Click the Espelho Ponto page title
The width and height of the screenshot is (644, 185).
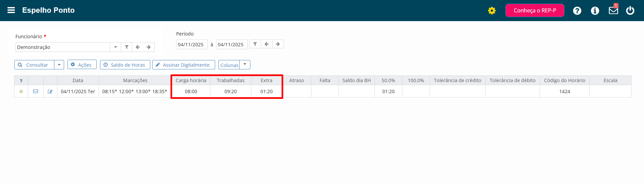(48, 10)
